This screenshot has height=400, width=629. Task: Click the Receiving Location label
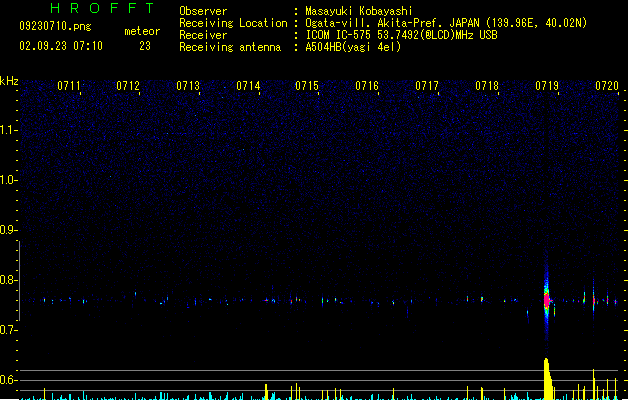pos(233,23)
